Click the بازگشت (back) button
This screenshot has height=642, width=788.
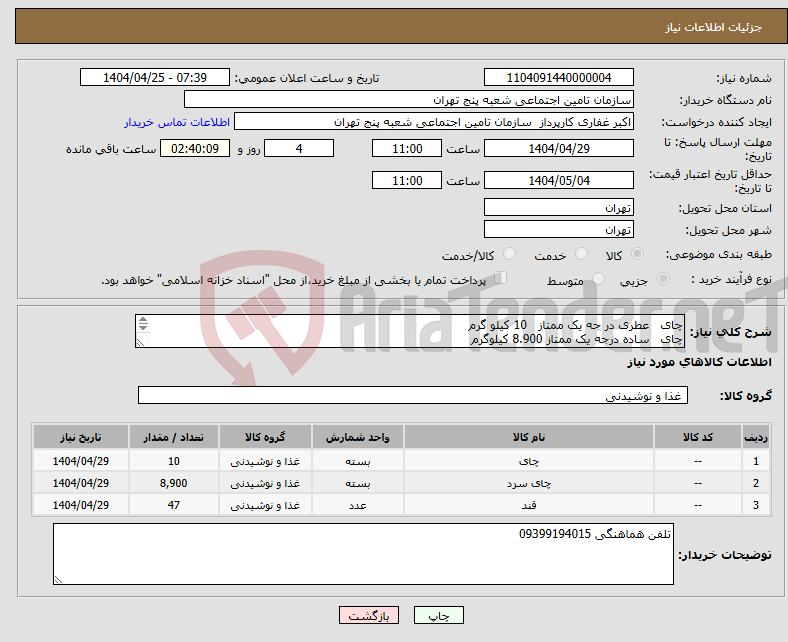point(368,615)
